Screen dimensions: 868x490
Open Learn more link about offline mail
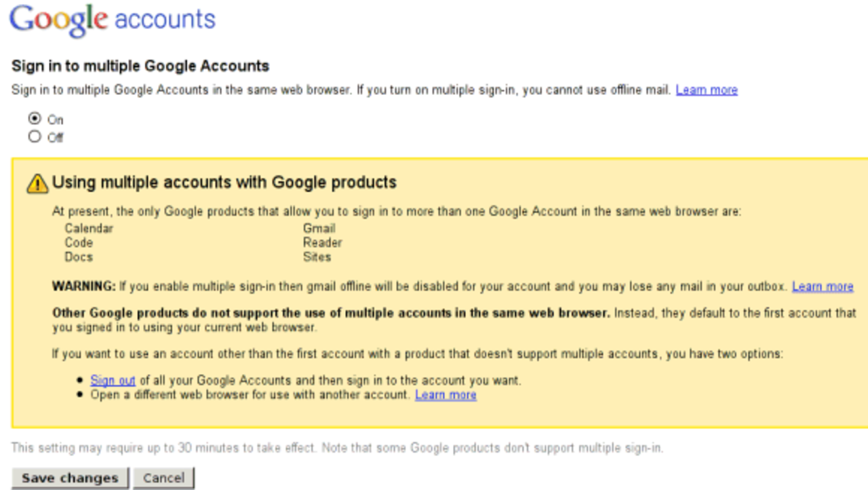(x=707, y=90)
